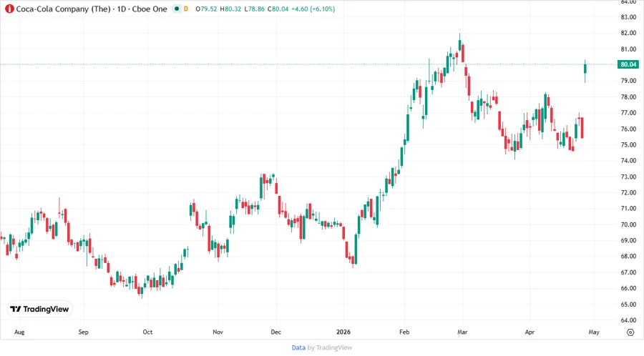Open the TradingView logo button
The width and height of the screenshot is (644, 356).
pos(39,310)
